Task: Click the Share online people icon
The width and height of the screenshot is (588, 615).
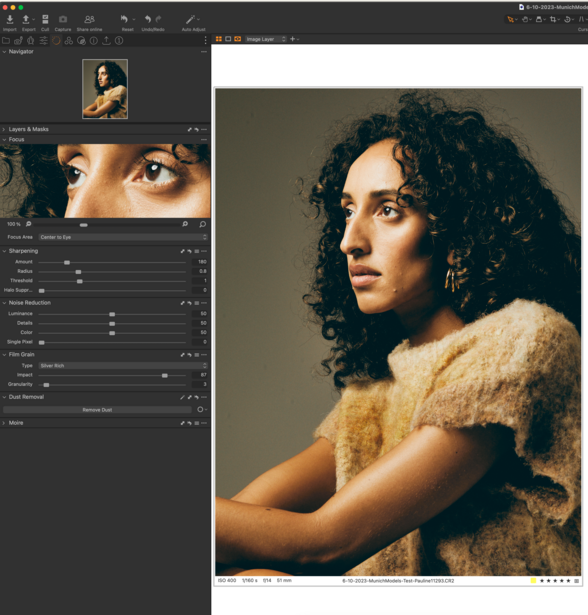Action: click(89, 19)
